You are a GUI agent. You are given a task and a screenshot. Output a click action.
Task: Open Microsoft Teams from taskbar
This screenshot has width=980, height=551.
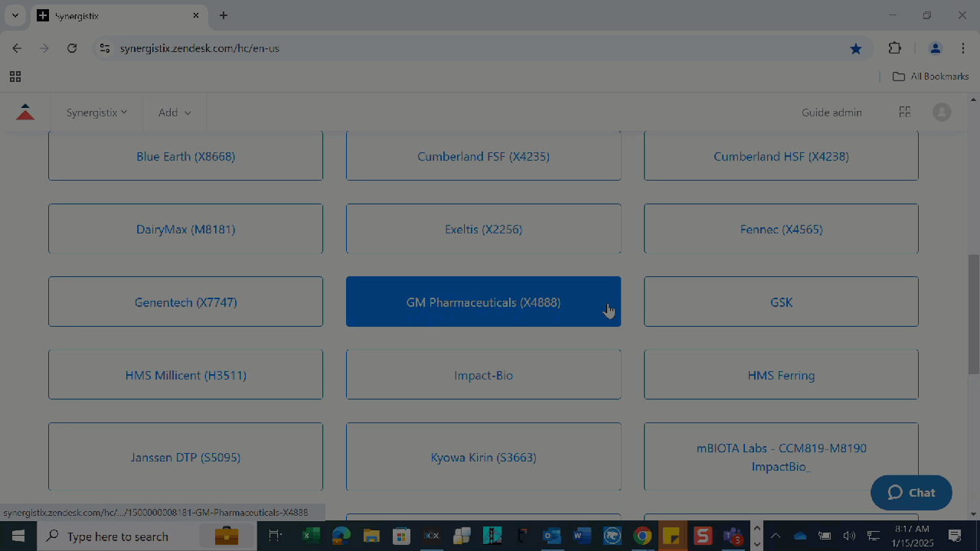click(733, 536)
